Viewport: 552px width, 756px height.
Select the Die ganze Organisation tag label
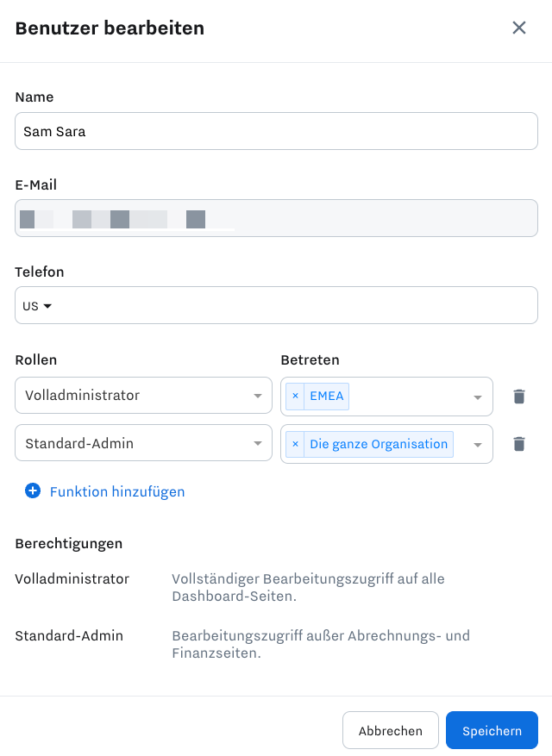(379, 444)
